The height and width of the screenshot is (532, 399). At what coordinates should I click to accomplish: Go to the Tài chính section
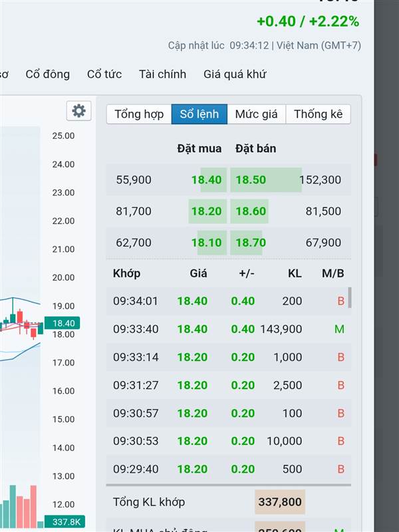162,74
